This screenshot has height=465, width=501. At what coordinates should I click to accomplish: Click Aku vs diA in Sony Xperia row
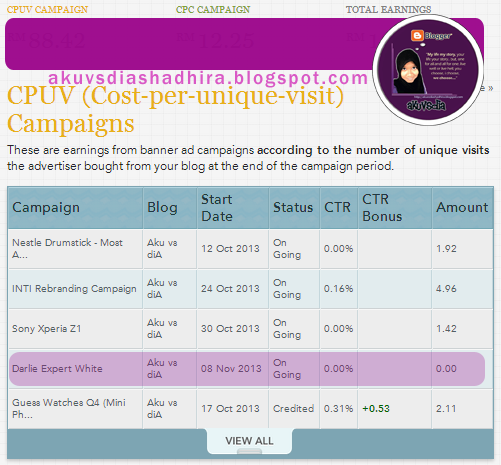pyautogui.click(x=162, y=328)
